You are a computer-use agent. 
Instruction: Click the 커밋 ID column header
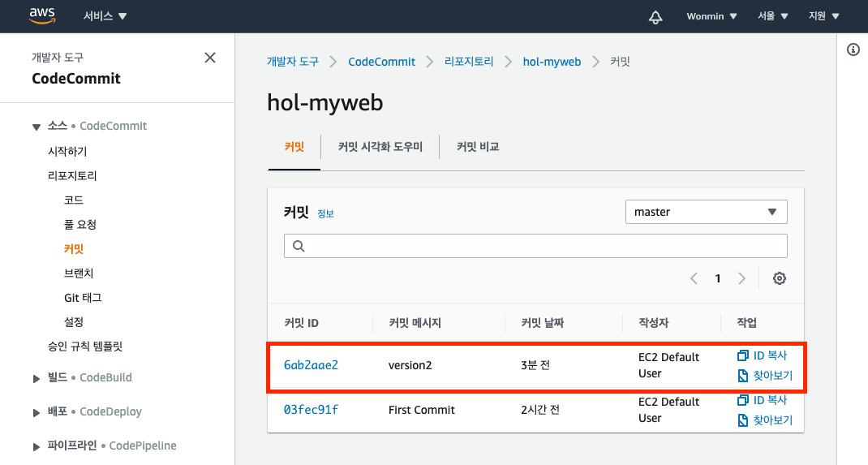pos(301,323)
